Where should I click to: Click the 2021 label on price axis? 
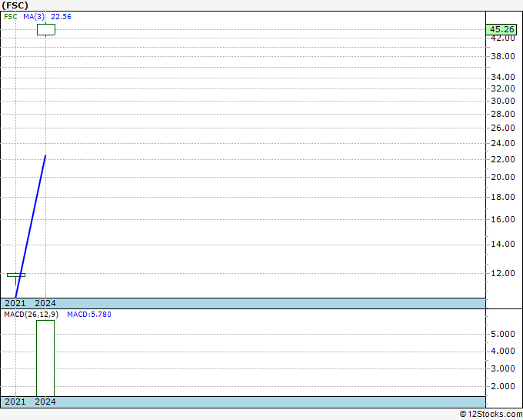[x=15, y=303]
